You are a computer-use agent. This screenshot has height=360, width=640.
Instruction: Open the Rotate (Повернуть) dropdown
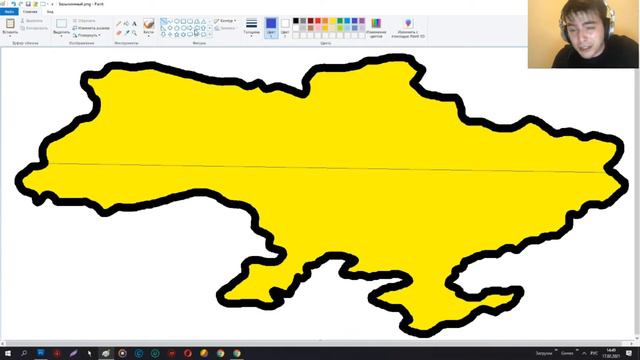click(x=87, y=35)
